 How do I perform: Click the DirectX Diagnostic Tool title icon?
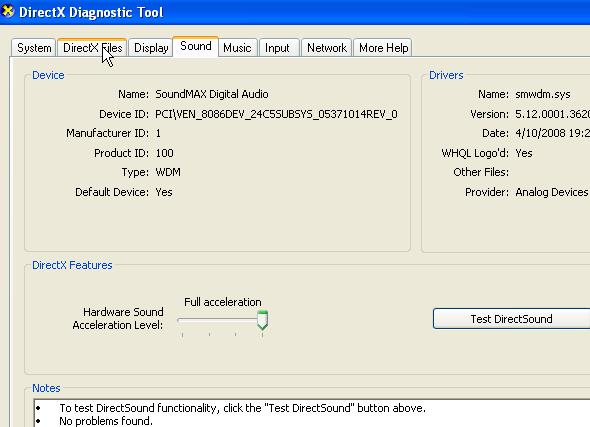click(8, 11)
